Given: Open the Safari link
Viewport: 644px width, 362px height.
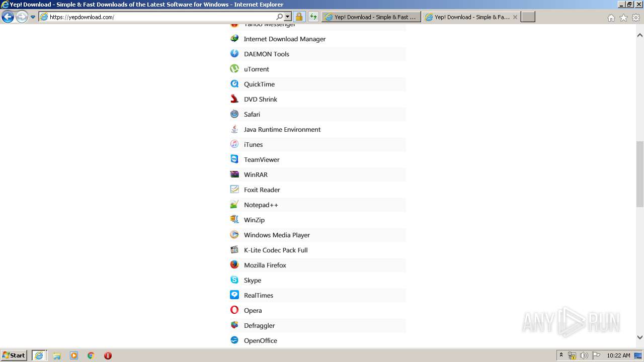Looking at the screenshot, I should [x=252, y=114].
